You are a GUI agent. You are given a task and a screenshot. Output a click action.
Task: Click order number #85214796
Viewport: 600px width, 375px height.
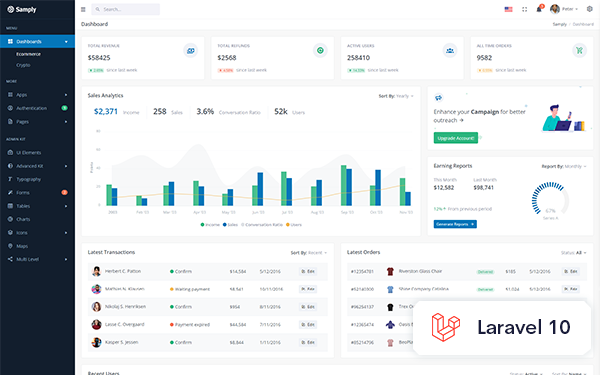coord(362,342)
